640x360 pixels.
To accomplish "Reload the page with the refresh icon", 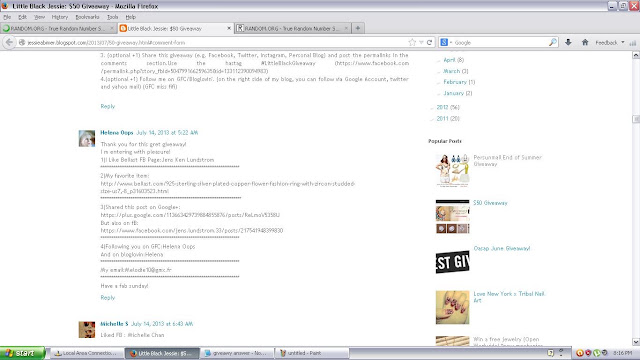I will [429, 42].
